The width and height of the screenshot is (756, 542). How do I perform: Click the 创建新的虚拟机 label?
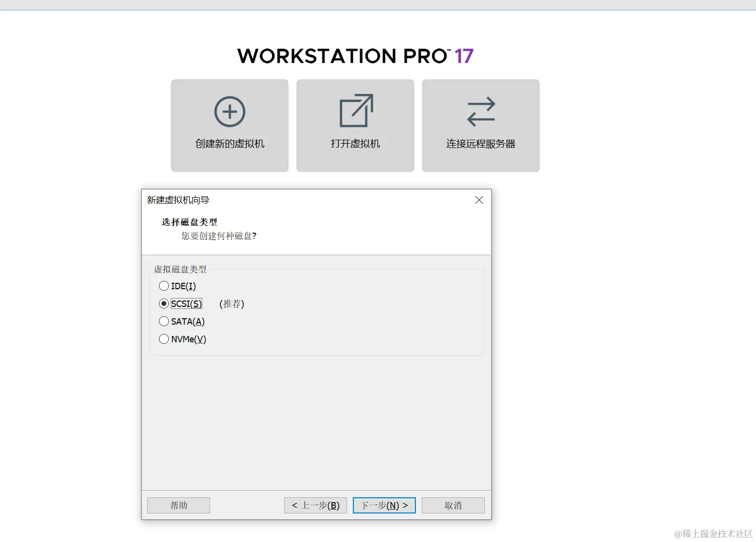[x=230, y=144]
